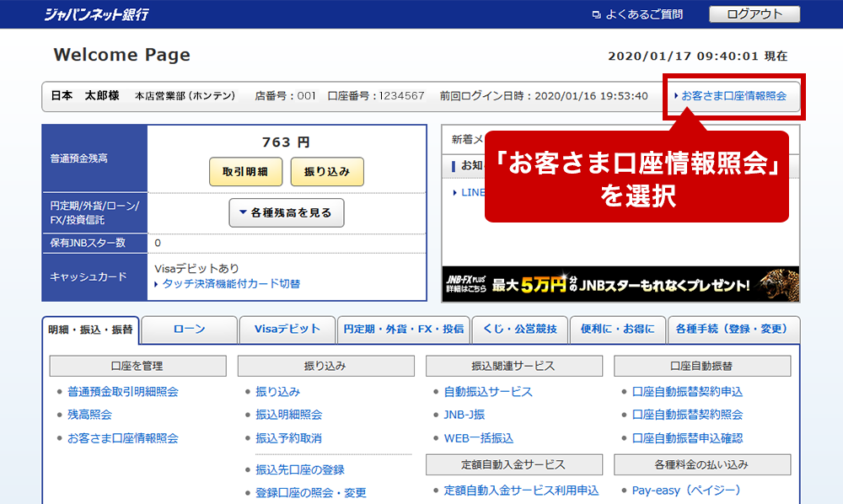843x504 pixels.
Task: Open 口座自動振替契約申込 link
Action: pyautogui.click(x=687, y=392)
